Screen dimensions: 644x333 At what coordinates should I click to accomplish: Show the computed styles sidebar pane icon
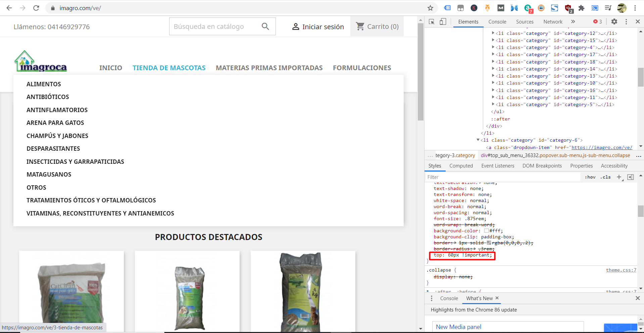click(x=631, y=177)
